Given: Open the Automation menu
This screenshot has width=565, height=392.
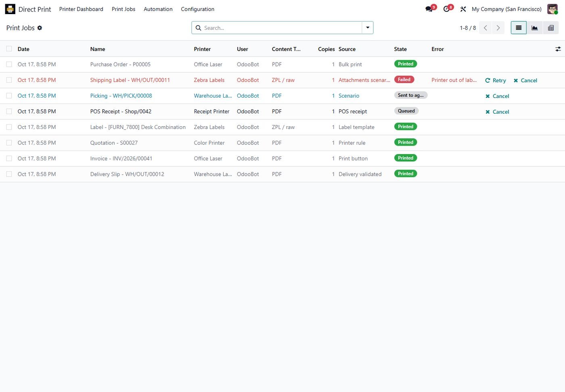Looking at the screenshot, I should [x=158, y=9].
